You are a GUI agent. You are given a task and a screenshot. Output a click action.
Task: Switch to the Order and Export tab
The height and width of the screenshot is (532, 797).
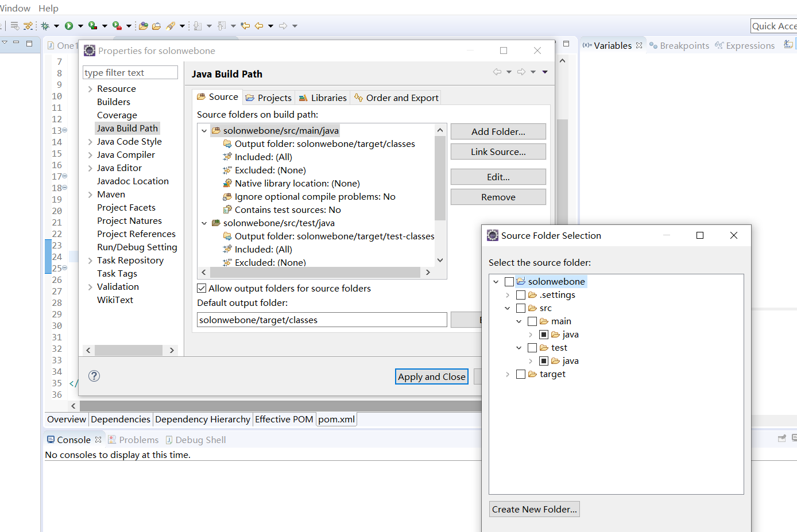pyautogui.click(x=396, y=98)
